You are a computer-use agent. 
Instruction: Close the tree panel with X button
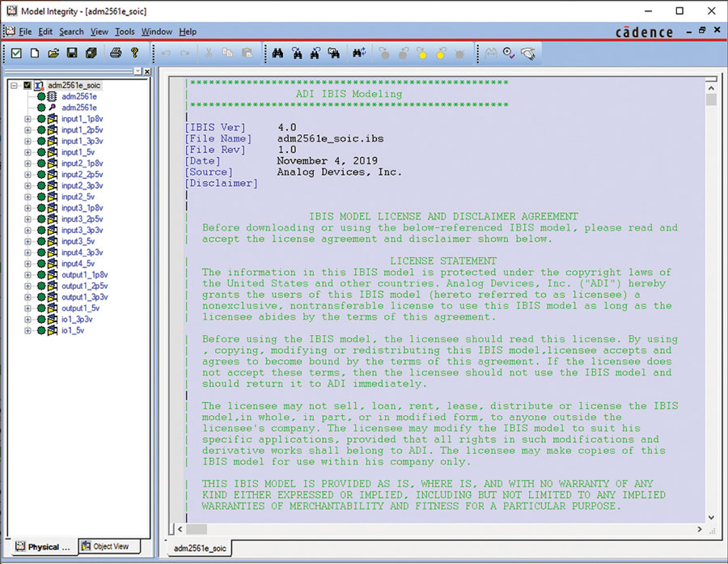[x=146, y=71]
